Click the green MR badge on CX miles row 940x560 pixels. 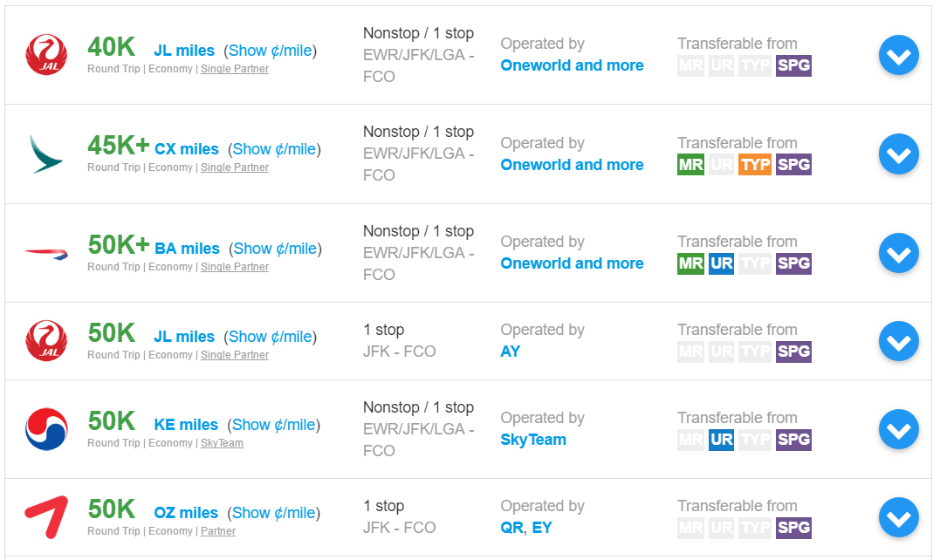click(690, 164)
